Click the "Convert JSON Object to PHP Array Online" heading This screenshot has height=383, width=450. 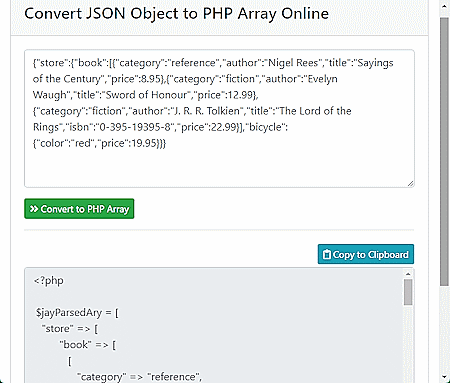click(x=177, y=14)
